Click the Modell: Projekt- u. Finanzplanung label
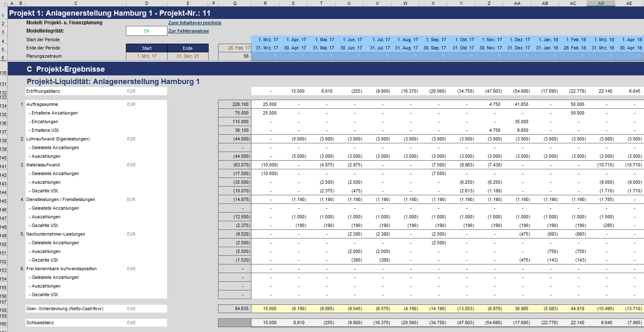 [x=64, y=23]
